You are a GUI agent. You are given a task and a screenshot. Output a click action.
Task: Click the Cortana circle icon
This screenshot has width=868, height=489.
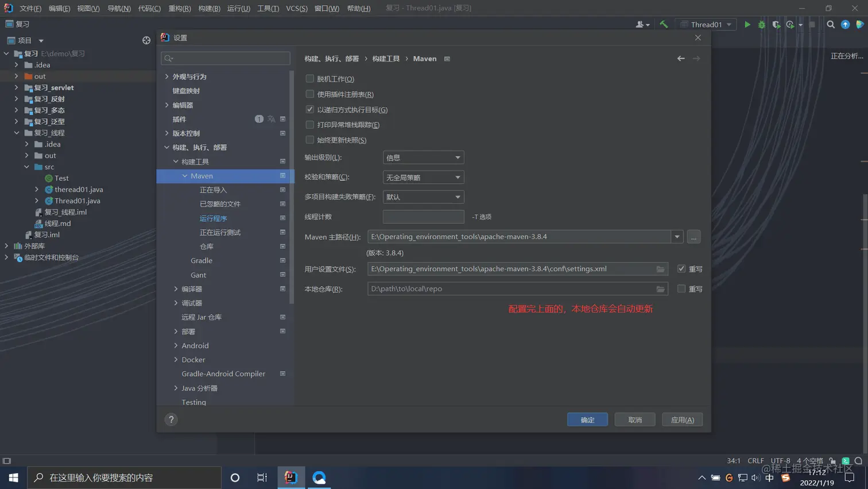tap(235, 478)
